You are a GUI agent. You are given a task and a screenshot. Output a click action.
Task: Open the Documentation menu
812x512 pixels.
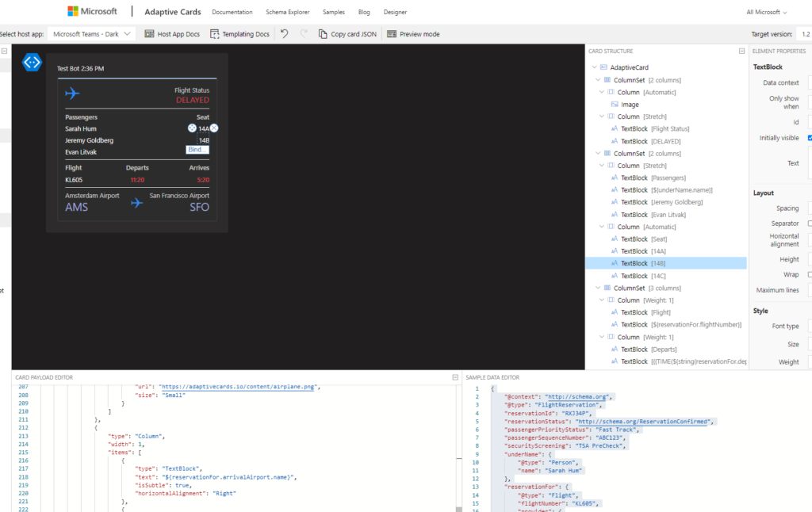coord(232,12)
